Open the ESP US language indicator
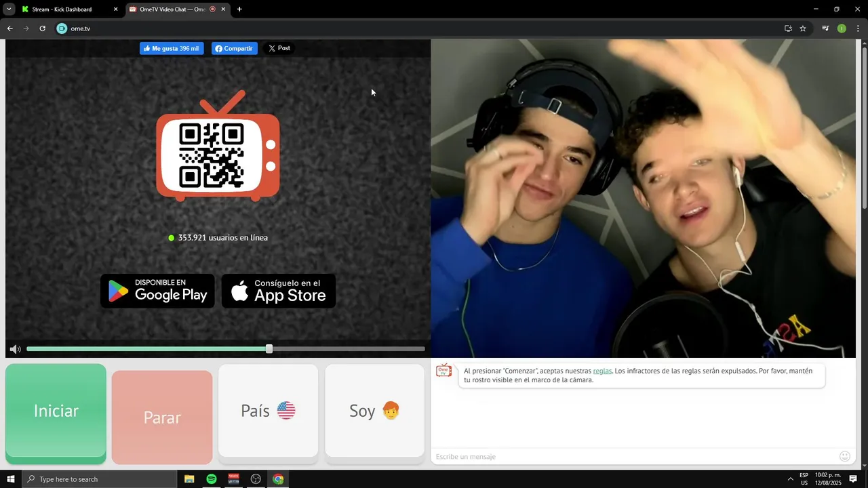Viewport: 868px width, 488px height. 804,479
